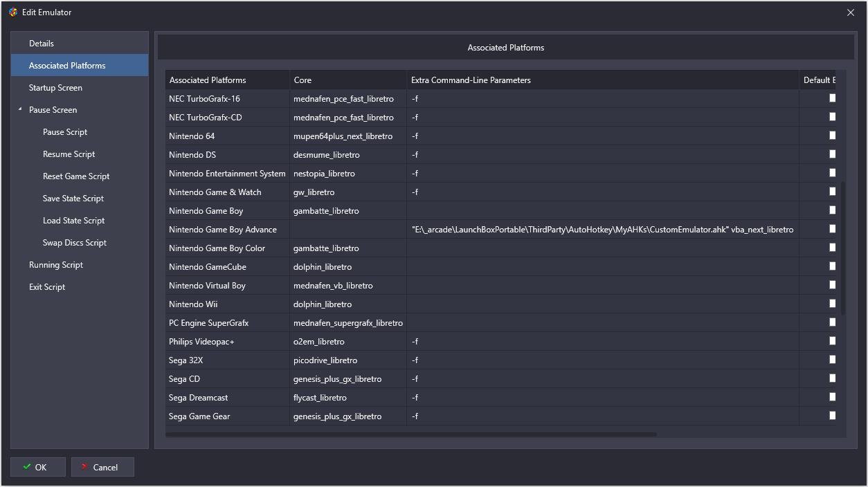
Task: Collapse the Pause Screen tree node
Action: pos(20,109)
